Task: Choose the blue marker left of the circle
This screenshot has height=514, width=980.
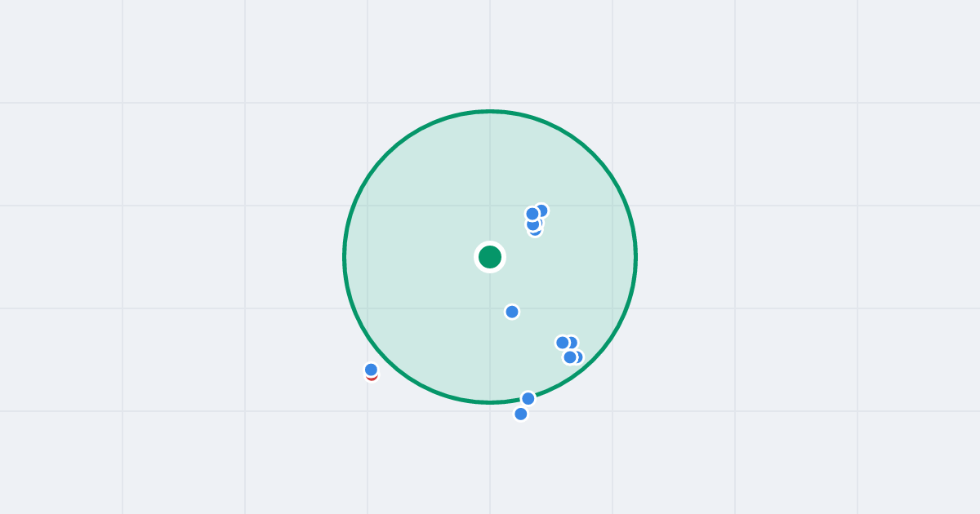Action: pos(371,370)
